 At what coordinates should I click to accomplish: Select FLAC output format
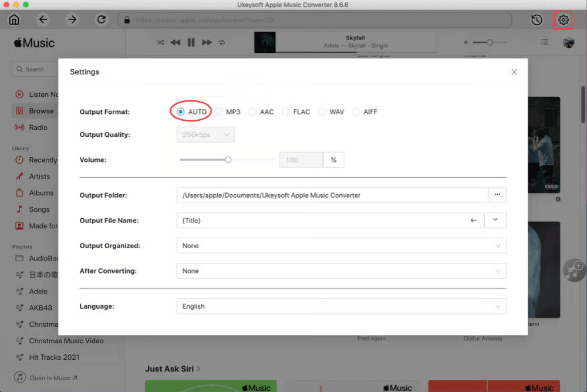(x=286, y=111)
